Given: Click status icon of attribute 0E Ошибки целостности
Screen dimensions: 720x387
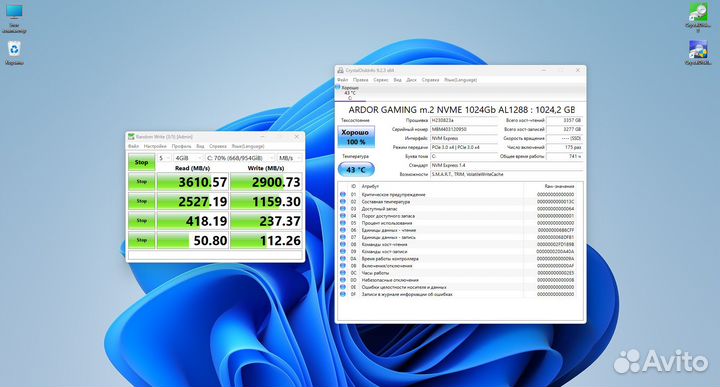Looking at the screenshot, I should tap(343, 287).
